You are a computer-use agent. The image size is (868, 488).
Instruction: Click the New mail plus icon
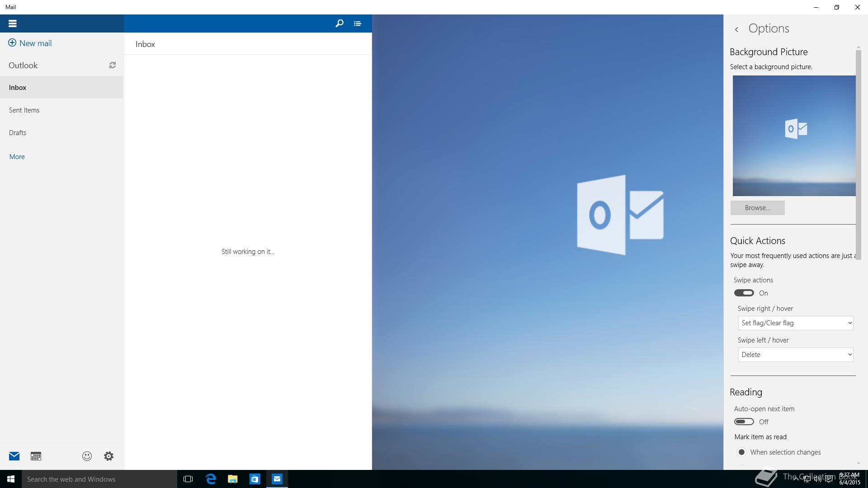point(12,43)
